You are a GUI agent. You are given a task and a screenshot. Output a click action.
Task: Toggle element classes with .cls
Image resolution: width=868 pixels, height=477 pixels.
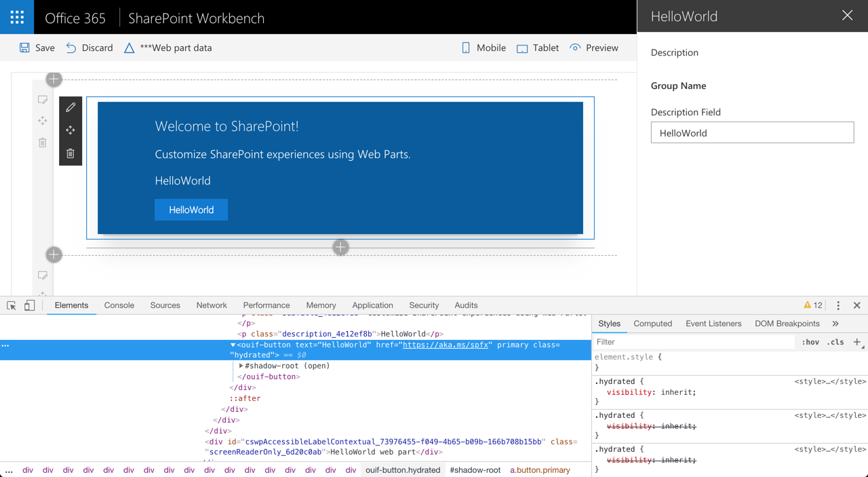click(x=836, y=342)
